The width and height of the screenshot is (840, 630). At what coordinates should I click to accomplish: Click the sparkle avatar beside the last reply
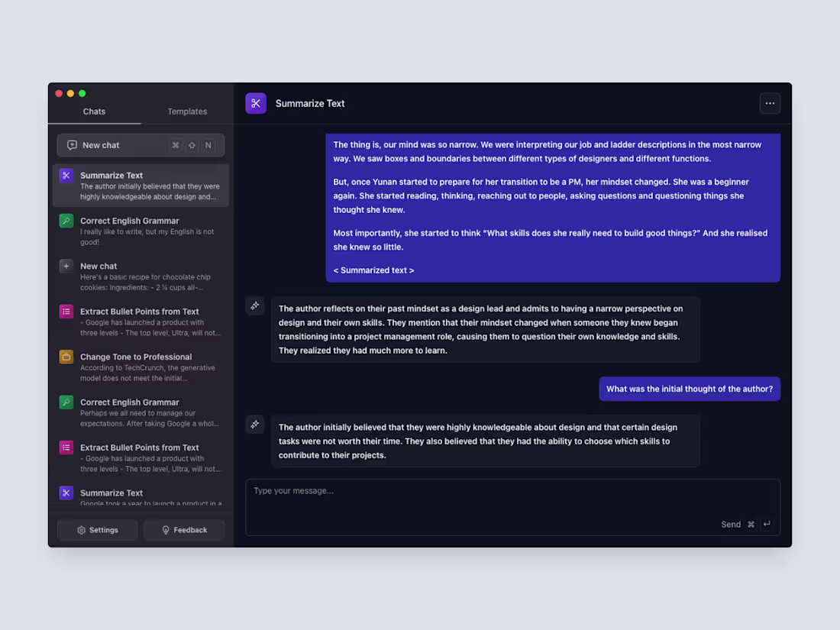(x=255, y=424)
